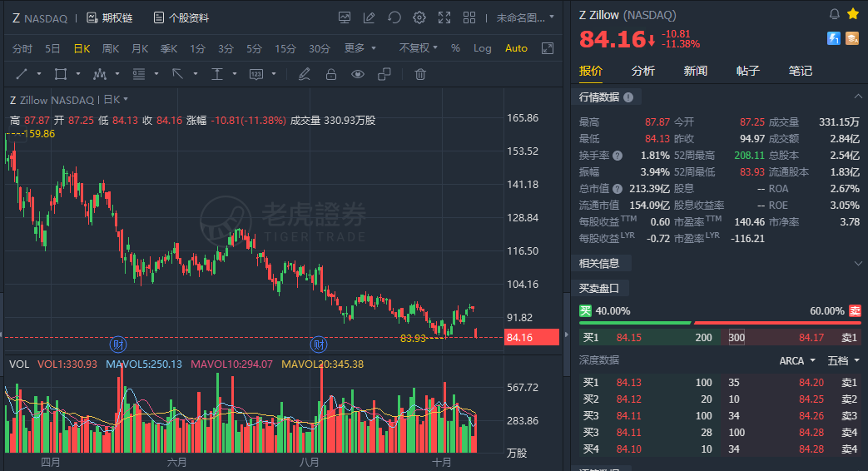The image size is (868, 471).
Task: Click second 财 earnings marker near August
Action: [x=318, y=345]
